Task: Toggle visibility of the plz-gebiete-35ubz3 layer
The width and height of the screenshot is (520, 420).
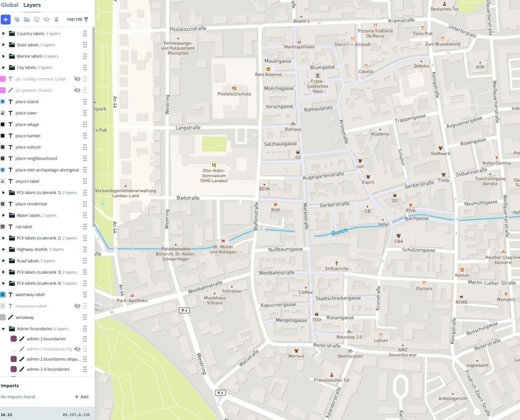Action: 77,90
